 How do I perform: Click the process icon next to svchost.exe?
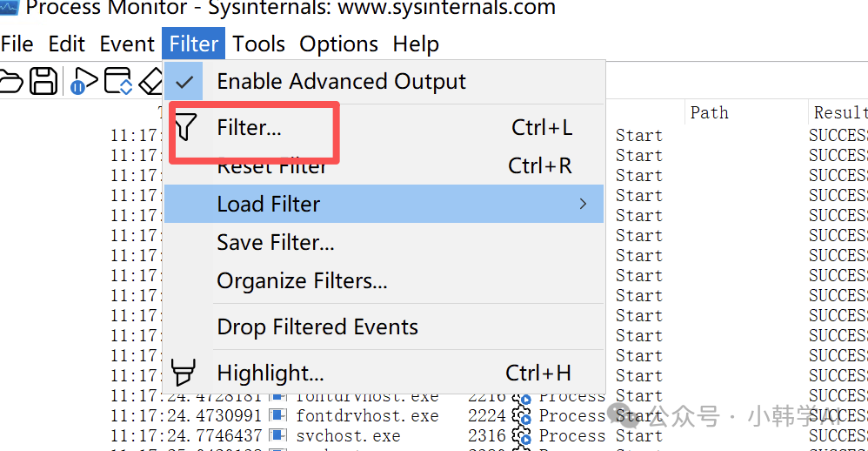278,435
